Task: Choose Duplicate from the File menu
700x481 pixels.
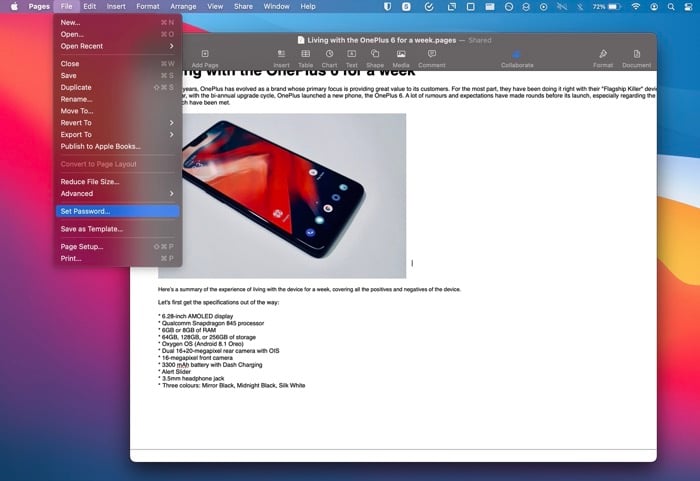Action: point(117,88)
